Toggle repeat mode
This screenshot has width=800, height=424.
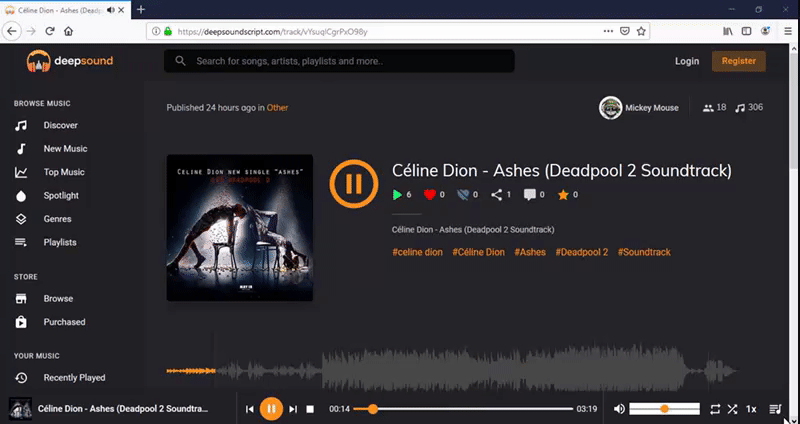point(715,409)
